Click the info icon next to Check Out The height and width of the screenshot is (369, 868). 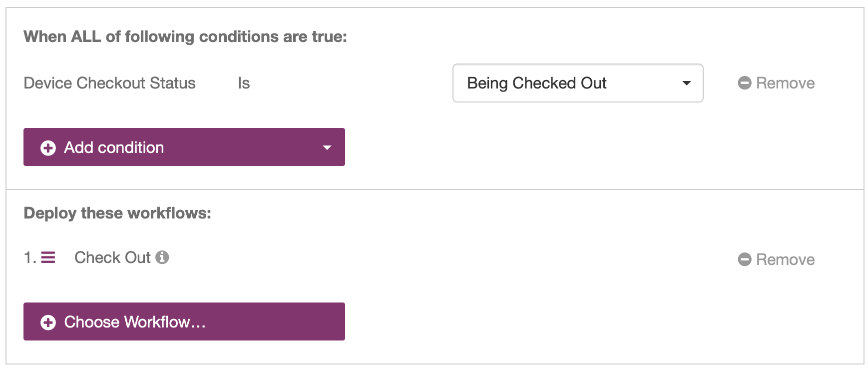coord(162,257)
